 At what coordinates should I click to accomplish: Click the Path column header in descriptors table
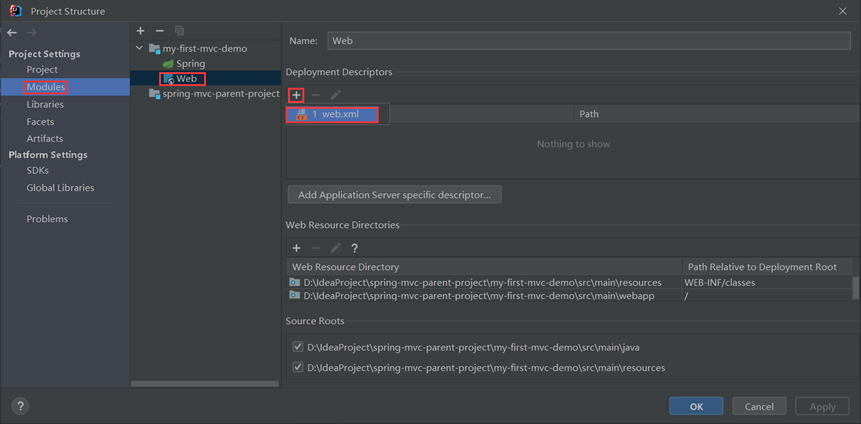point(716,114)
